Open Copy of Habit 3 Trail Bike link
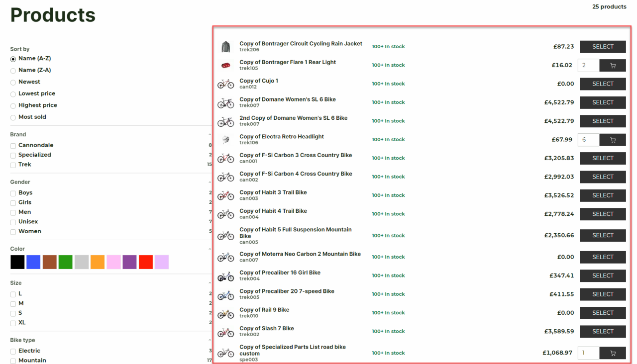 273,192
